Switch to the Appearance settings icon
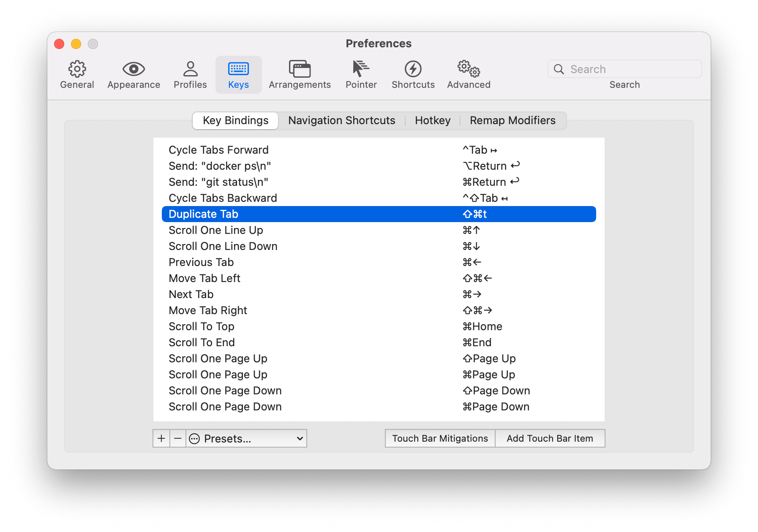Viewport: 758px width, 532px height. pyautogui.click(x=134, y=74)
